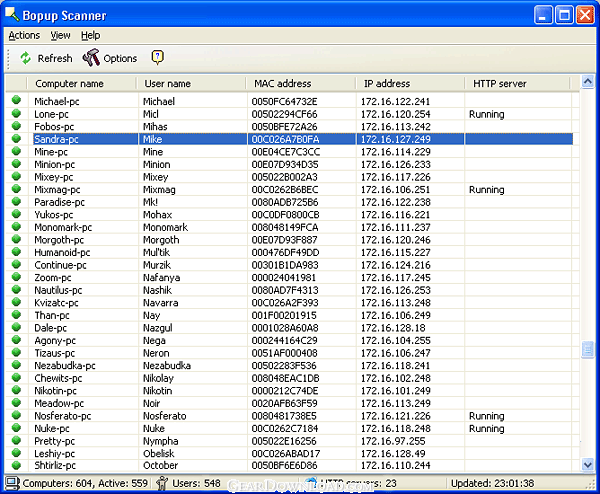Click the users icon in status bar
Viewport: 600px width, 494px height.
tap(162, 483)
